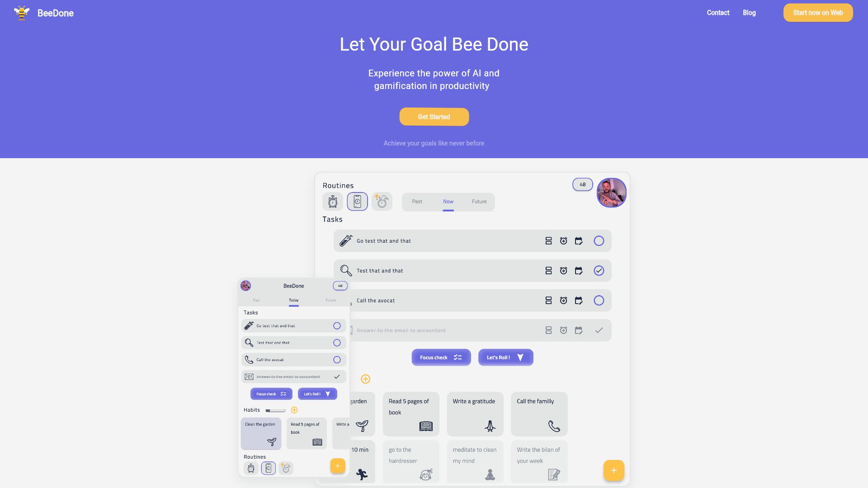Click the calendar icon next to Call the avocat
The height and width of the screenshot is (488, 868).
(578, 300)
